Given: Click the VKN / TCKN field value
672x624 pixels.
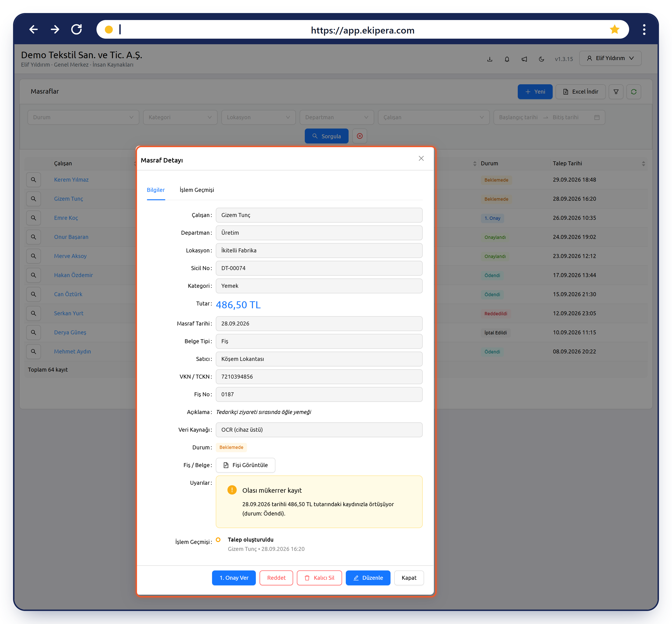Looking at the screenshot, I should 319,376.
